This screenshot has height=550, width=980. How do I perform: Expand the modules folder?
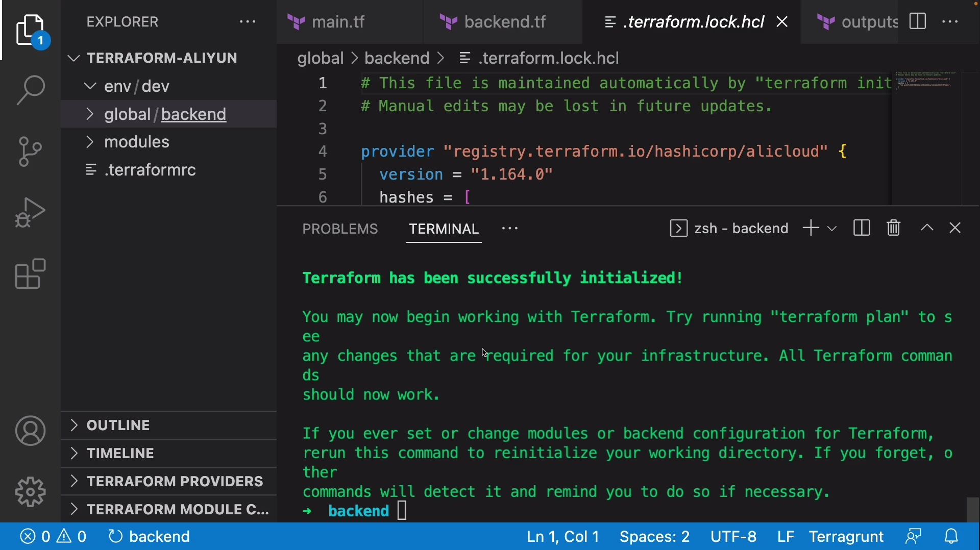pos(137,142)
